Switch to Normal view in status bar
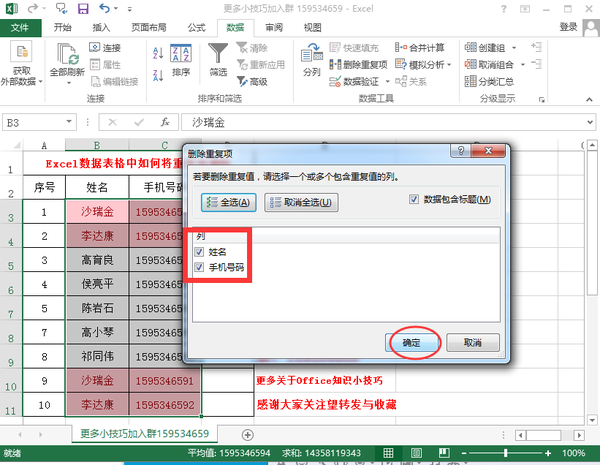 388,453
